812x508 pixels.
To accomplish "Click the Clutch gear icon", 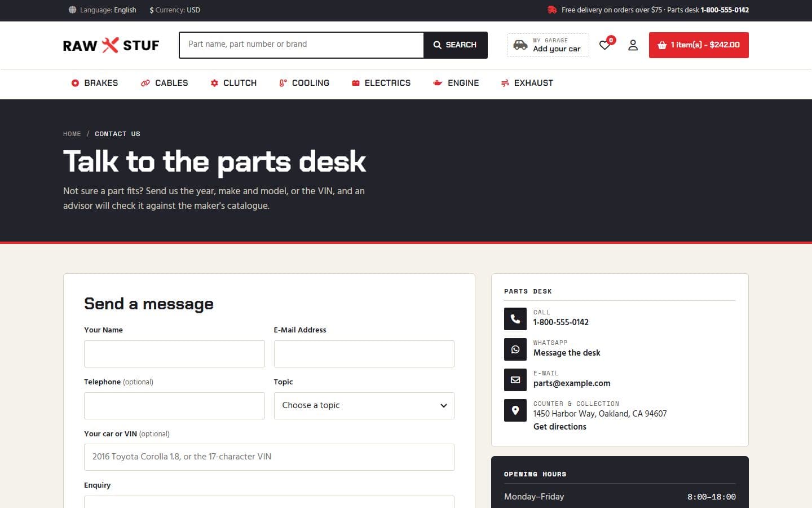I will click(x=214, y=83).
